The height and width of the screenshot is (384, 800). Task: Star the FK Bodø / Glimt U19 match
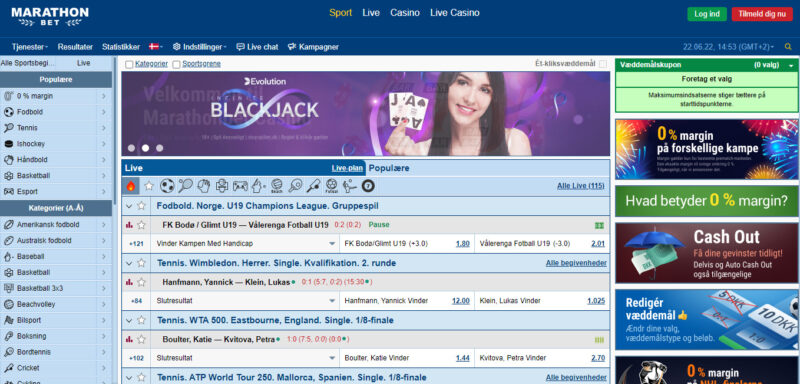pyautogui.click(x=141, y=225)
